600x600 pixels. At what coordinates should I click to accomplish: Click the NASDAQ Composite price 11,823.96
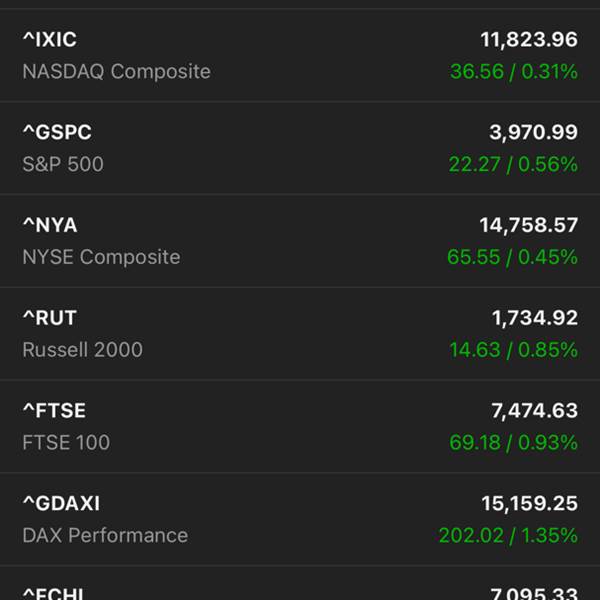(x=528, y=40)
